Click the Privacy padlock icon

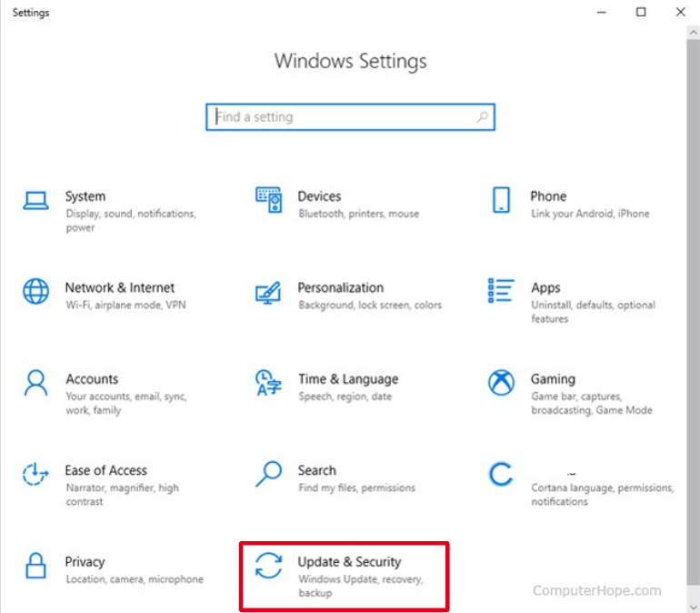click(35, 566)
